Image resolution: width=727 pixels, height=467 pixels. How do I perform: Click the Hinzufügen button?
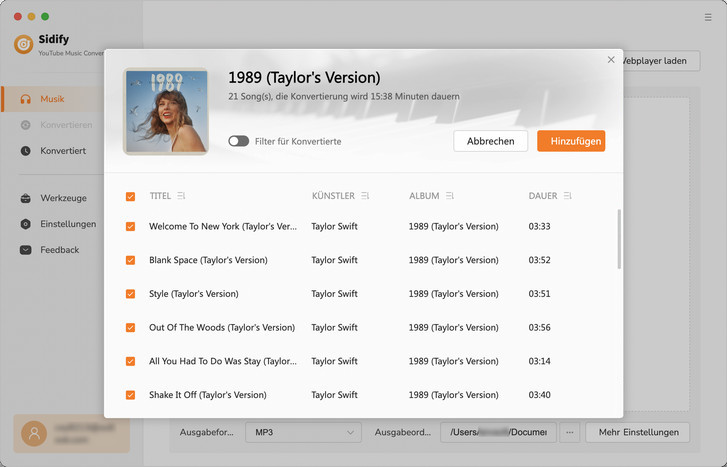click(x=571, y=141)
